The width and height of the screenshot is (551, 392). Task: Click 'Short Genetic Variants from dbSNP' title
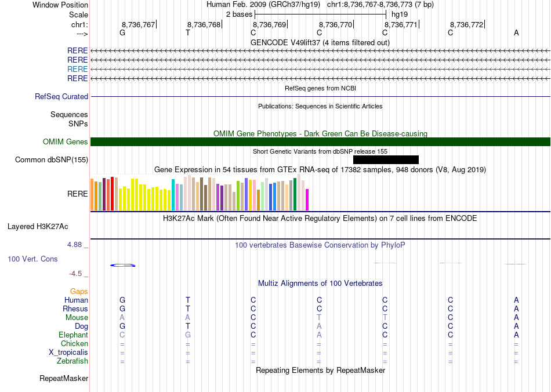(x=320, y=151)
